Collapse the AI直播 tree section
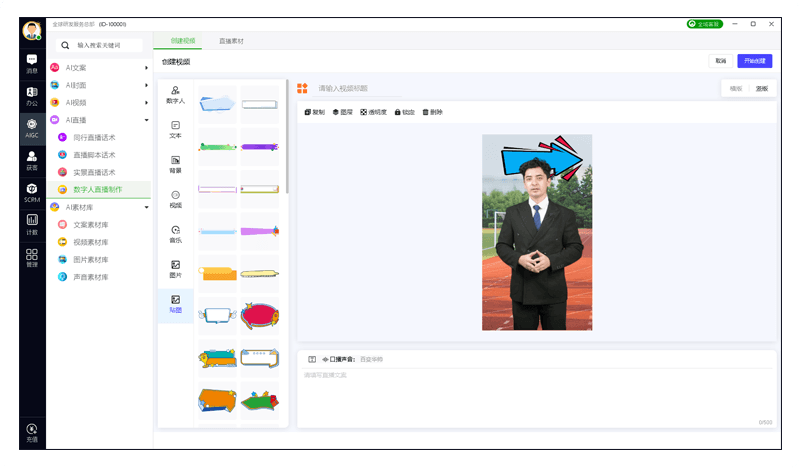Viewport: 799px width, 468px height. pos(146,120)
